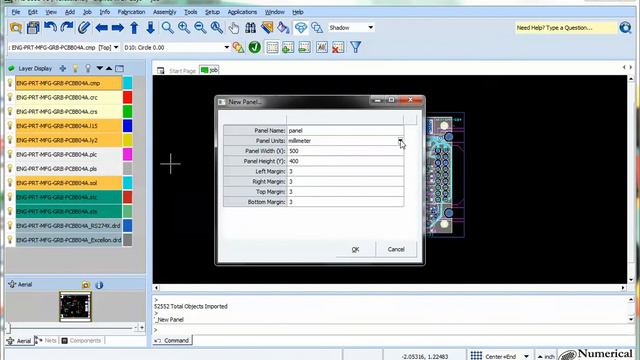Click the Aerial view thumbnail
Image resolution: width=640 pixels, height=360 pixels.
pyautogui.click(x=75, y=306)
